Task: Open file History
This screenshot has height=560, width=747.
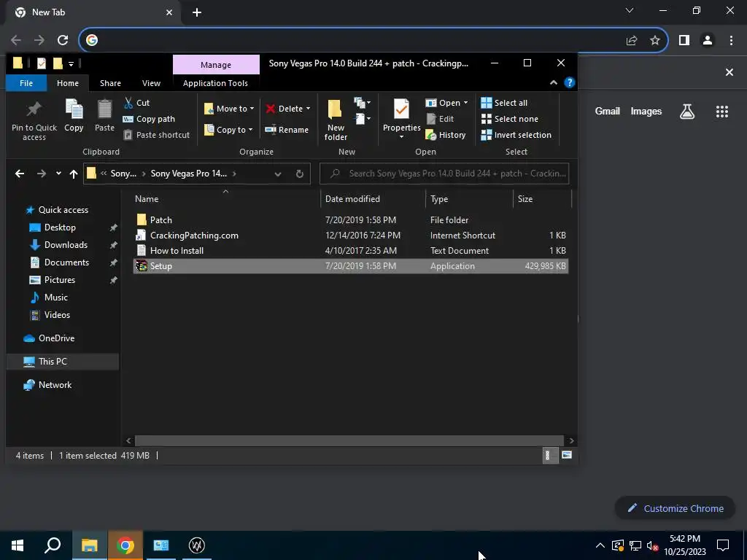Action: (x=446, y=135)
